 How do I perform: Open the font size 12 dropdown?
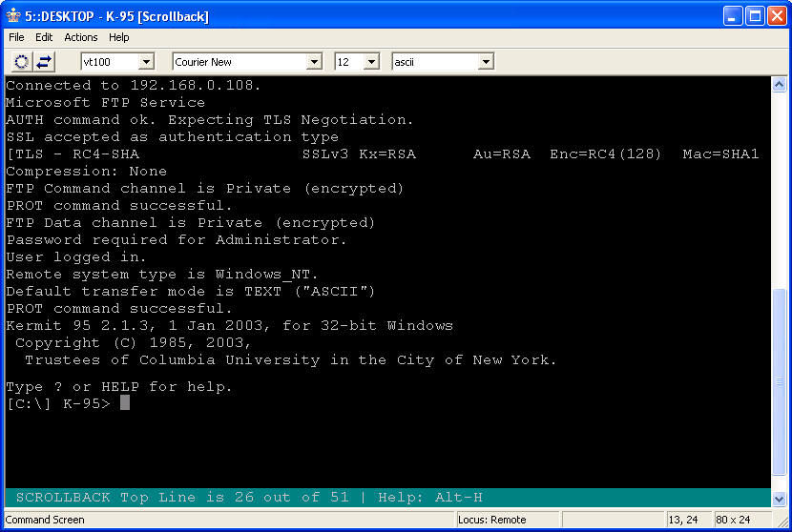(x=371, y=62)
